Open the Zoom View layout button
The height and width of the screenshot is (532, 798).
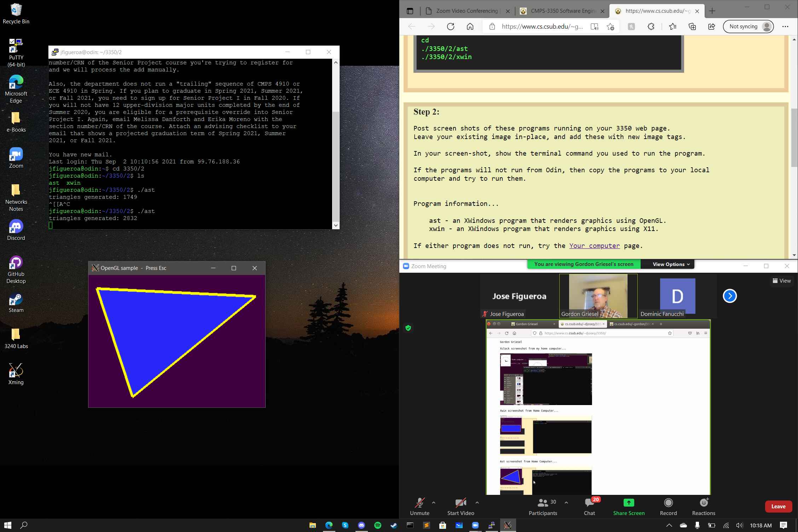click(x=782, y=281)
